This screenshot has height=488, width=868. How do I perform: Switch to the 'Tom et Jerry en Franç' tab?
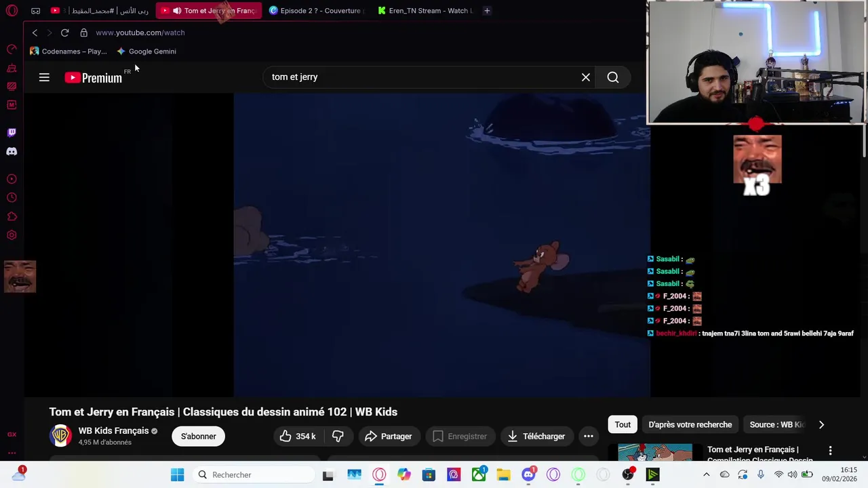pyautogui.click(x=209, y=11)
